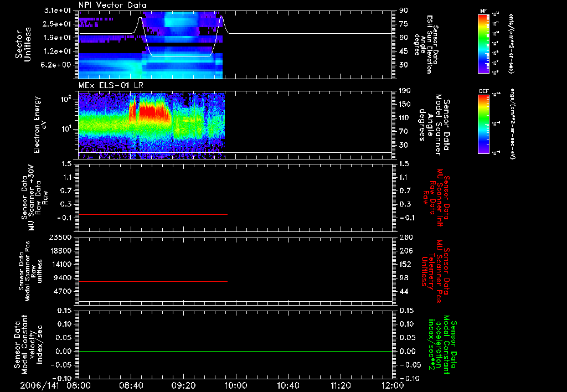The width and height of the screenshot is (567, 392).
Task: Click the 98 telemetry tick label
Action: pyautogui.click(x=404, y=278)
